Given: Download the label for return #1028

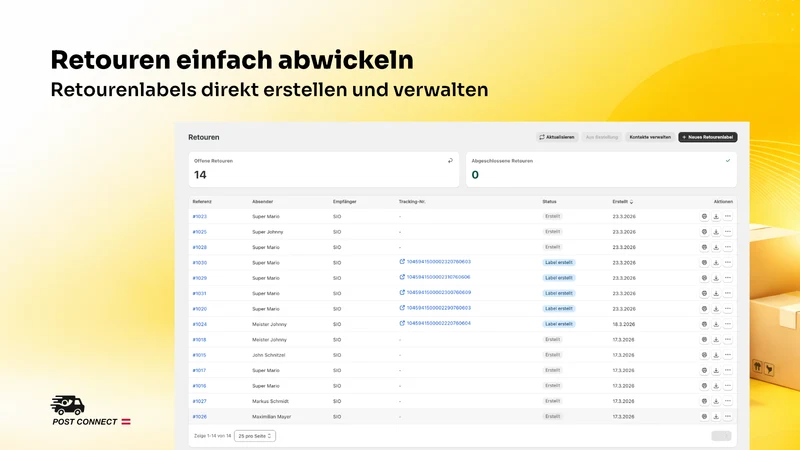Looking at the screenshot, I should [x=716, y=247].
